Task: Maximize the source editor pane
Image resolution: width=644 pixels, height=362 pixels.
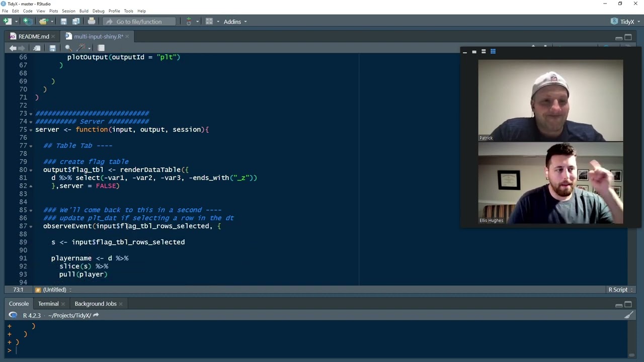Action: point(628,38)
